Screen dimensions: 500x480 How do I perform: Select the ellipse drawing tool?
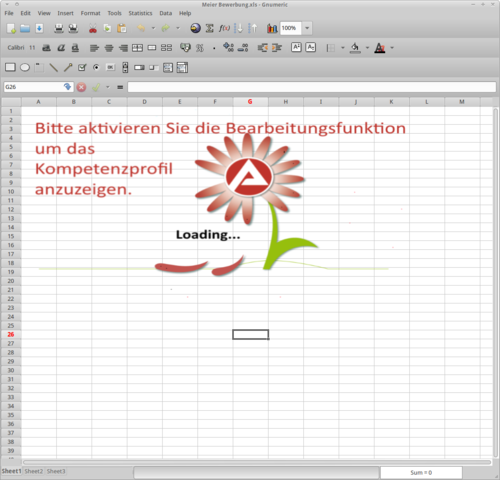25,68
